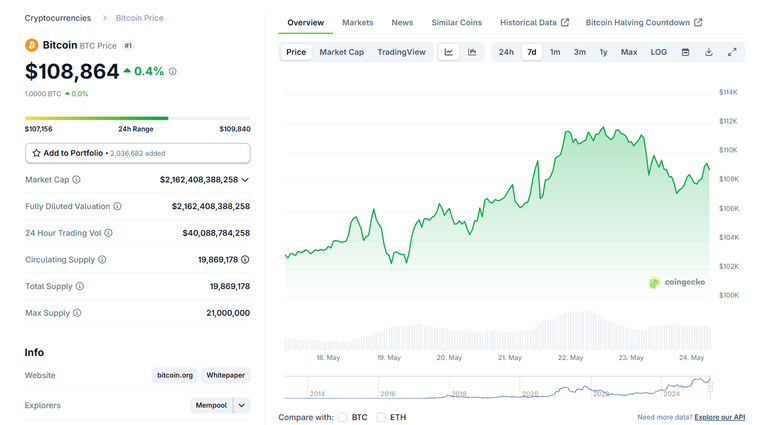The image size is (768, 425).
Task: Click the external link icon on Bitcoin Halving Countdown
Action: (698, 23)
